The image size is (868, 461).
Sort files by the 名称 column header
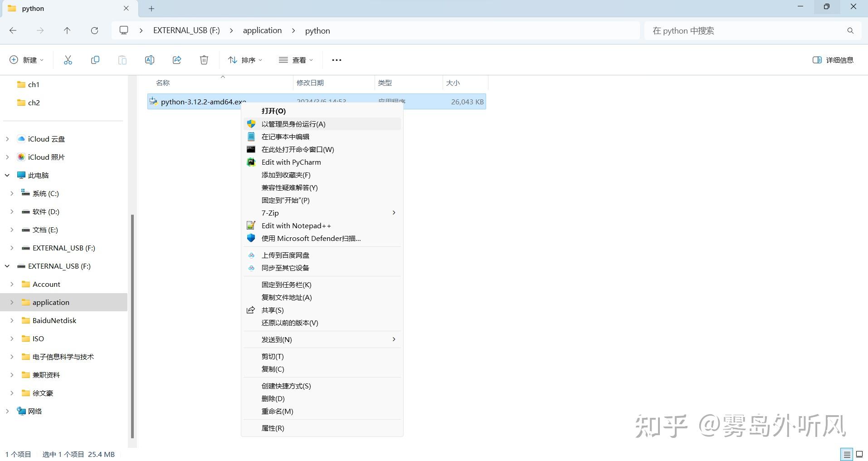163,83
